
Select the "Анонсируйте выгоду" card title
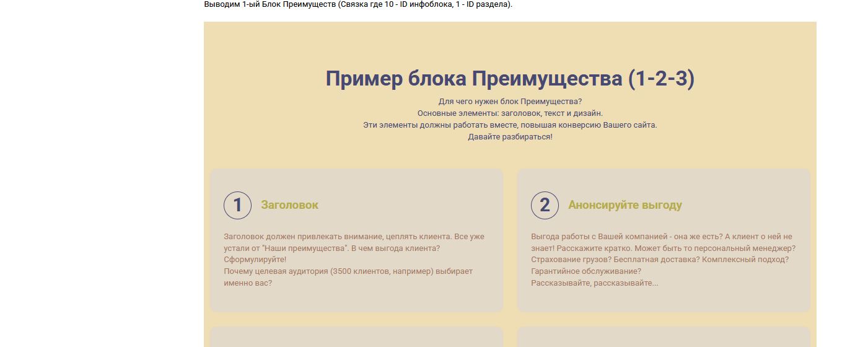pyautogui.click(x=625, y=205)
